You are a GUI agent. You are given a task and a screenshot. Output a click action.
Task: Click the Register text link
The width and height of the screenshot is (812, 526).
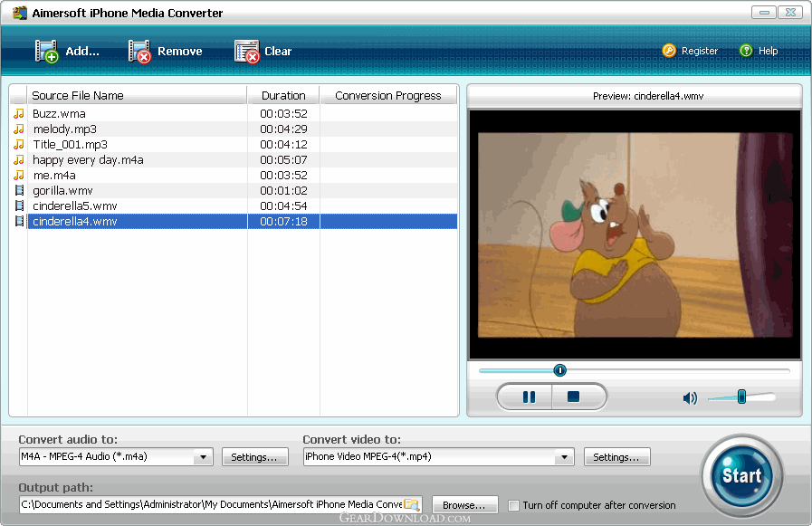(700, 51)
